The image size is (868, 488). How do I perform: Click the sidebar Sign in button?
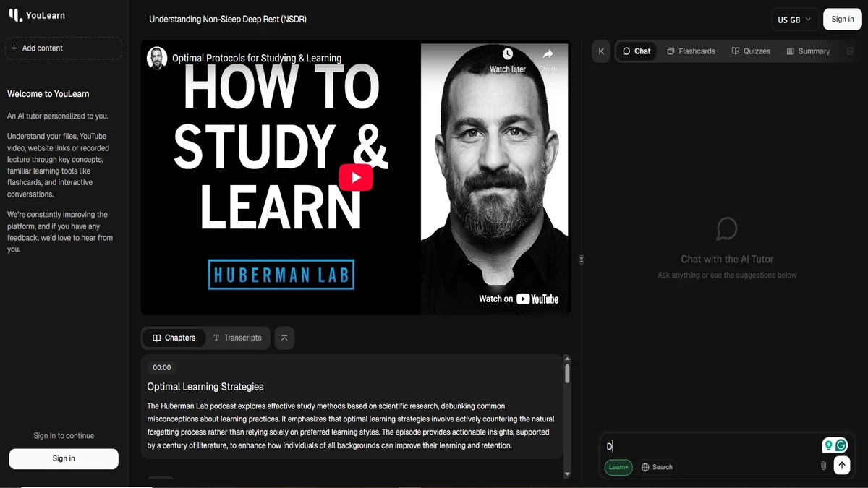pyautogui.click(x=64, y=458)
